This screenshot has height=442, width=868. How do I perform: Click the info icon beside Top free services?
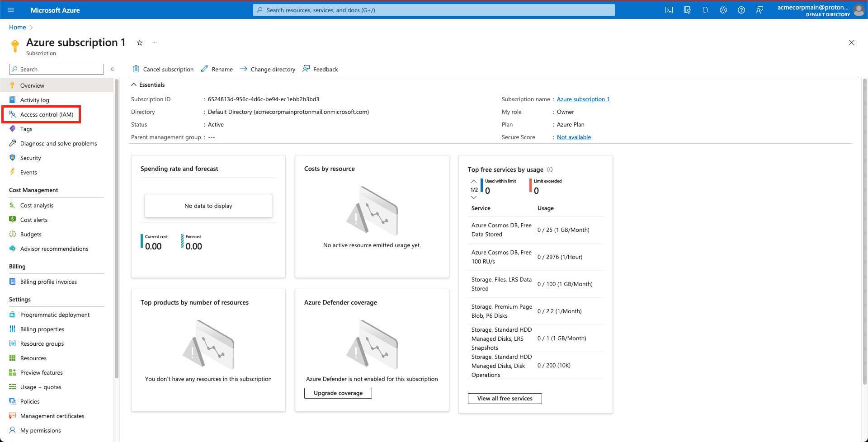pyautogui.click(x=550, y=169)
